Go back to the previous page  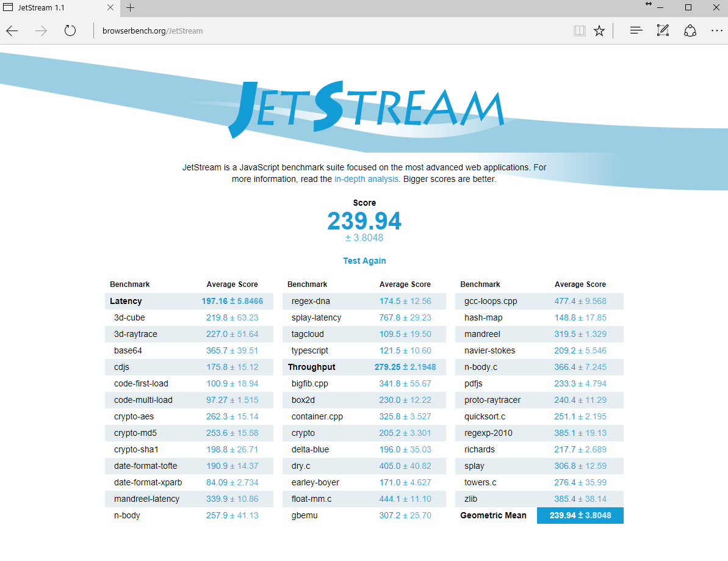pos(12,31)
